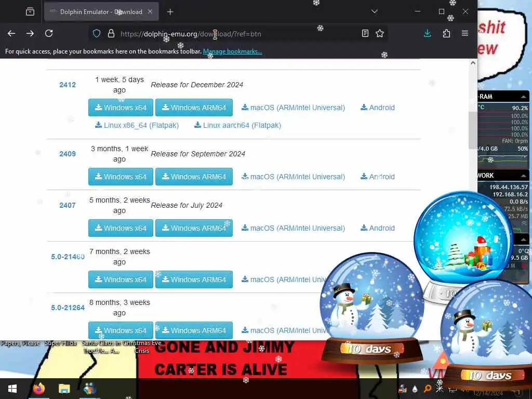Toggle reader view for this page
Screen dimensions: 532x399
365,33
